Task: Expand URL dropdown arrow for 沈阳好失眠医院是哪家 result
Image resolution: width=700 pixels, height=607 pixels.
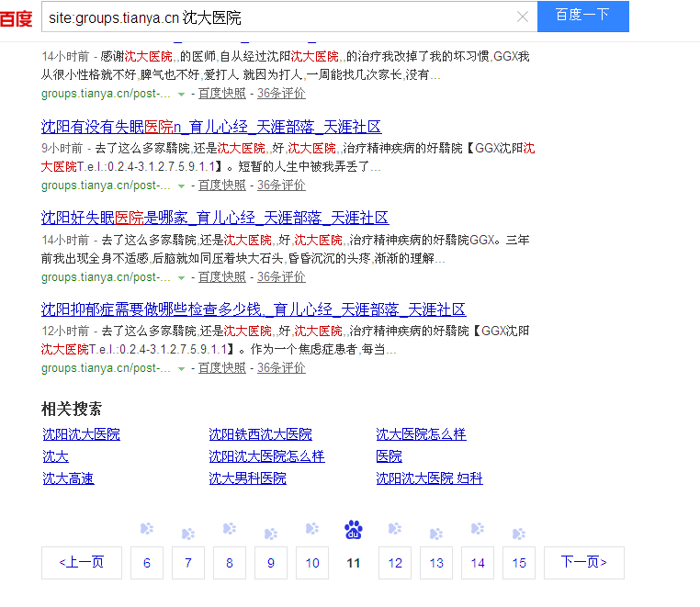Action: pyautogui.click(x=181, y=277)
